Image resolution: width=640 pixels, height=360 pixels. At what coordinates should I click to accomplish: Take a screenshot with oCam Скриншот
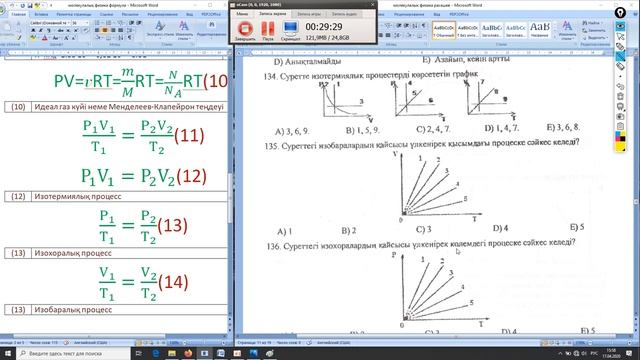tap(291, 31)
